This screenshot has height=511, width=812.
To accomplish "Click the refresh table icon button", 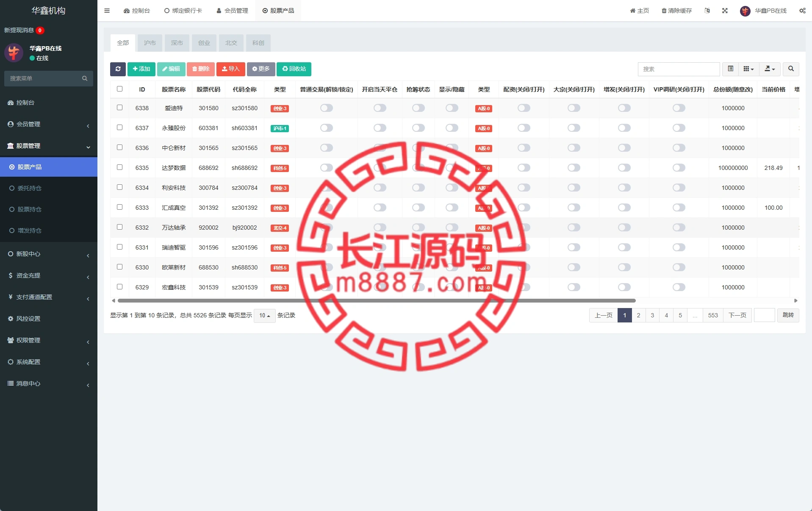I will coord(118,69).
